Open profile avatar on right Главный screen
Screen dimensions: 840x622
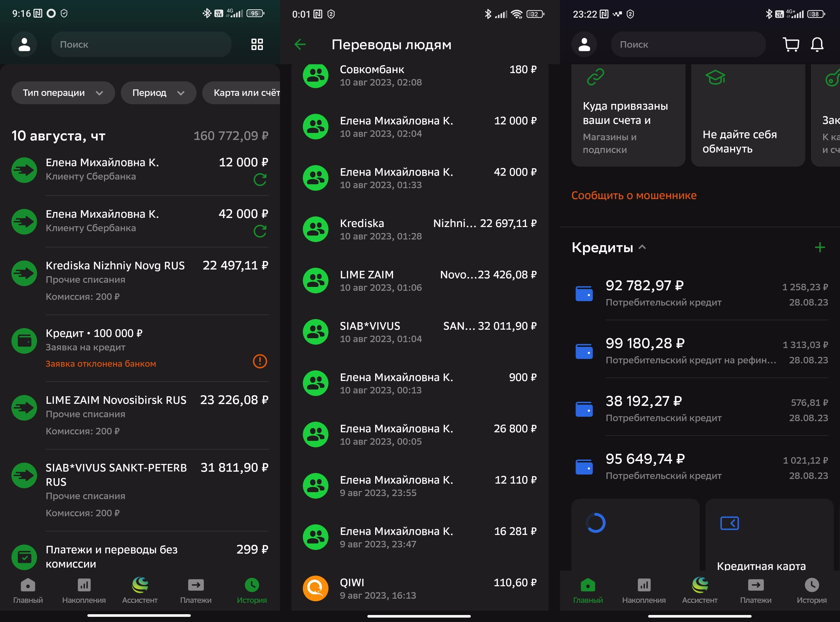(x=584, y=44)
